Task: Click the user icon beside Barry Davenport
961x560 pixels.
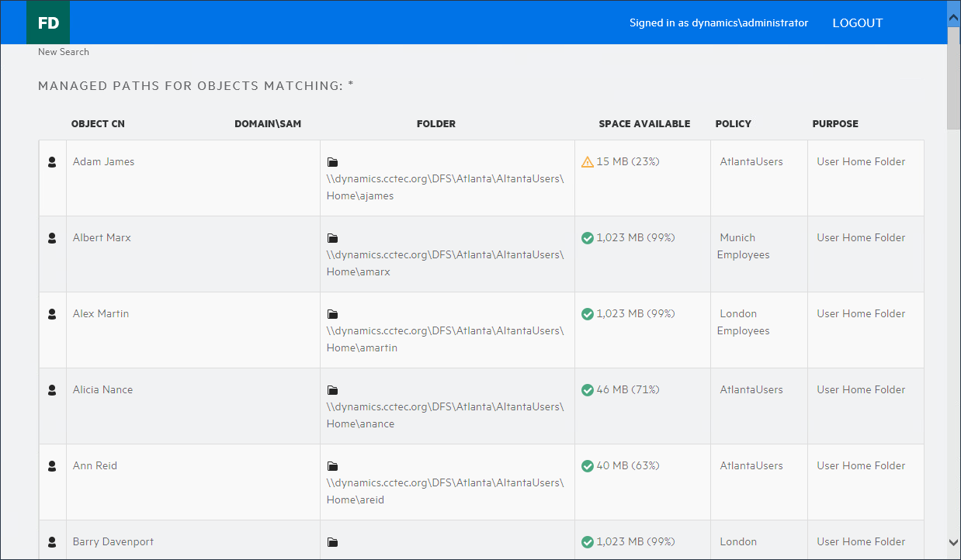Action: pos(52,542)
